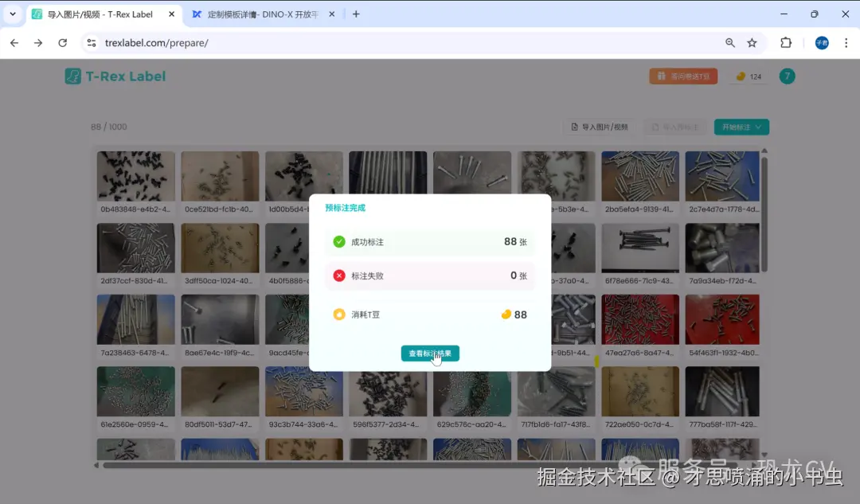Click the zoom magnifier icon in address bar
The width and height of the screenshot is (860, 504).
(730, 43)
